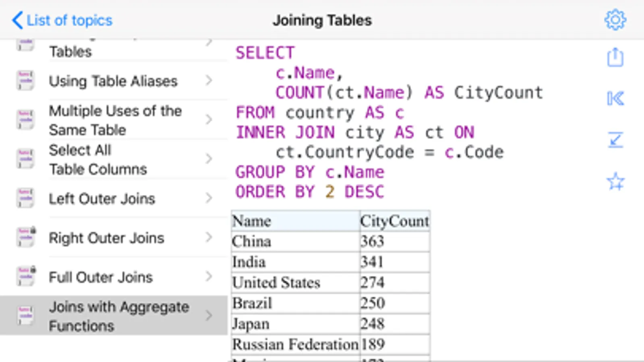This screenshot has height=362, width=644.
Task: Click the Name column header
Action: (x=296, y=221)
